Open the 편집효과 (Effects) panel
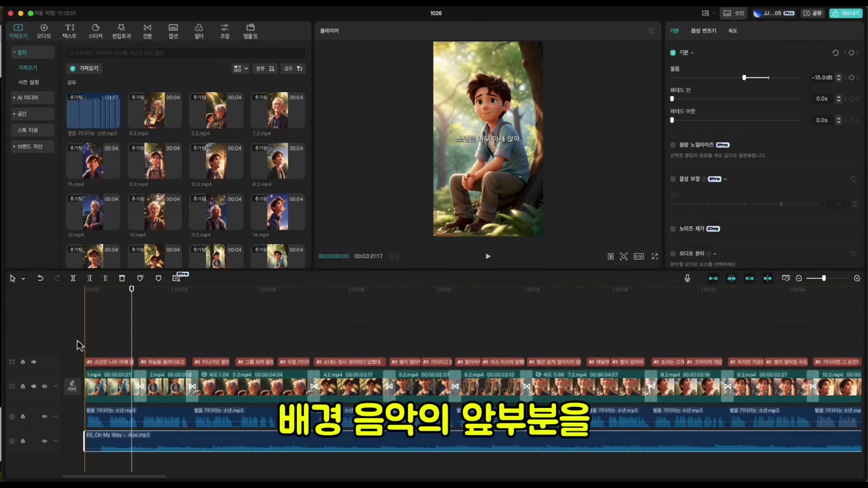This screenshot has width=868, height=488. pos(121,31)
